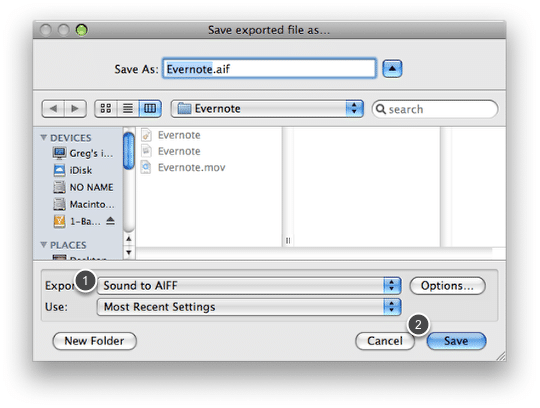Select the Macintosh HD drive

coord(84,204)
